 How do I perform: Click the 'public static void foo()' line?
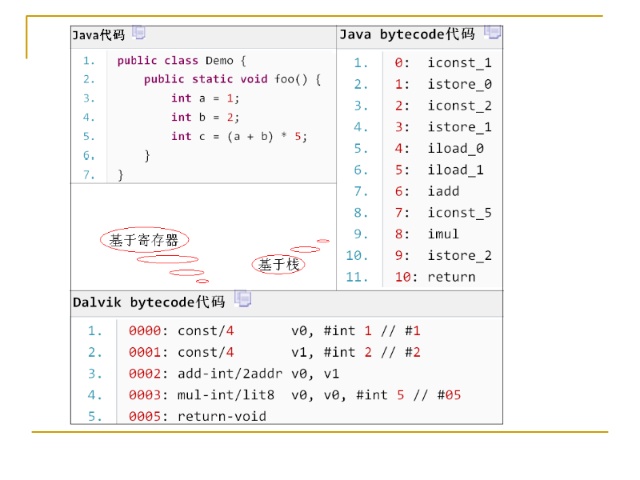point(232,79)
